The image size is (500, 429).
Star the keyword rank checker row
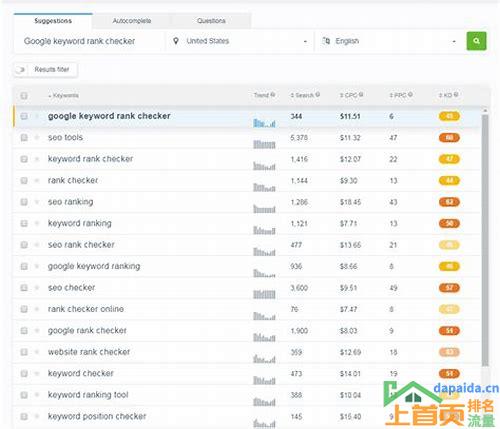click(x=37, y=159)
